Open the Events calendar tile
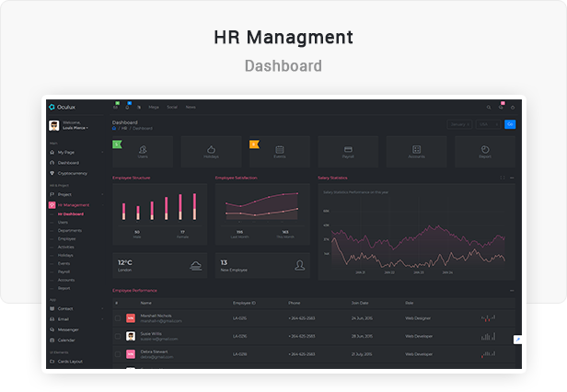Screen dimensions: 567x392 point(280,149)
